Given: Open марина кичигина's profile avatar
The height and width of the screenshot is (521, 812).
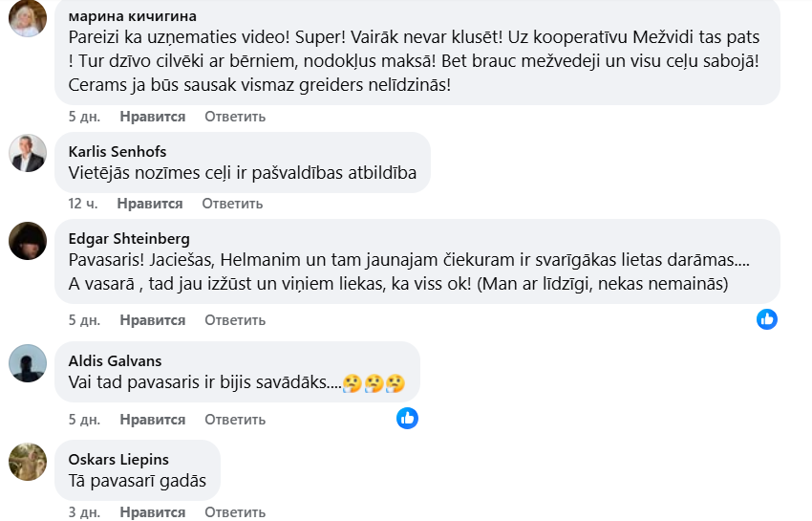Looking at the screenshot, I should [x=28, y=19].
